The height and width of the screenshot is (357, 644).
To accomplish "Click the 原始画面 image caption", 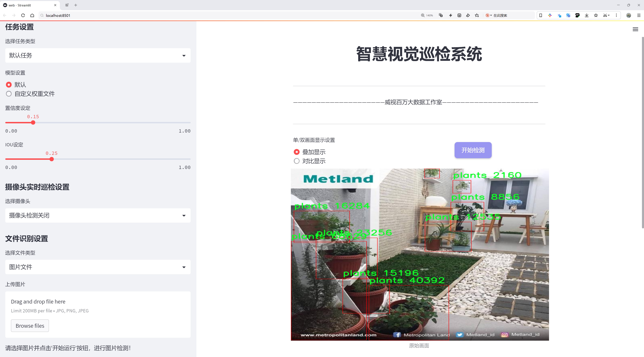I will click(419, 346).
